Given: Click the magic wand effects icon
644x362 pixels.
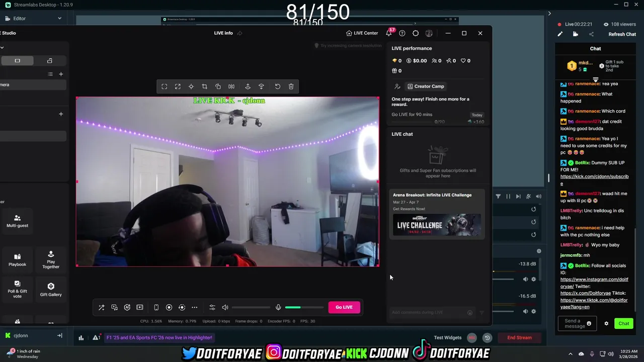Looking at the screenshot, I should 102,307.
